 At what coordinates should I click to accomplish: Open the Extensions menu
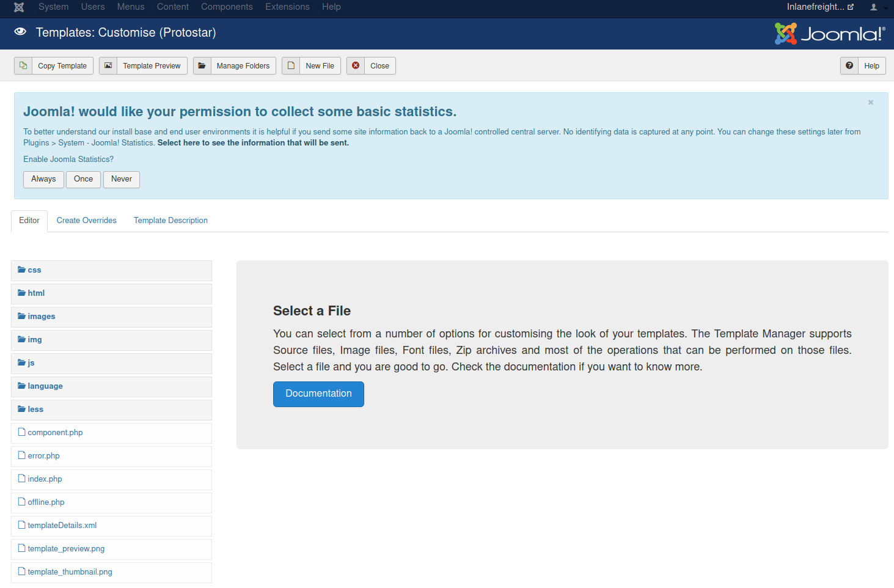[x=287, y=7]
